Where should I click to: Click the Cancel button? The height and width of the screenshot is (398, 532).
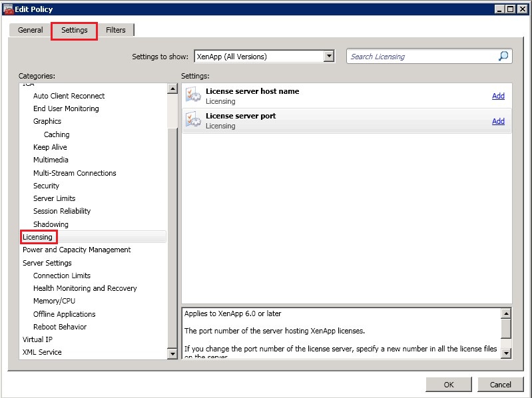500,385
